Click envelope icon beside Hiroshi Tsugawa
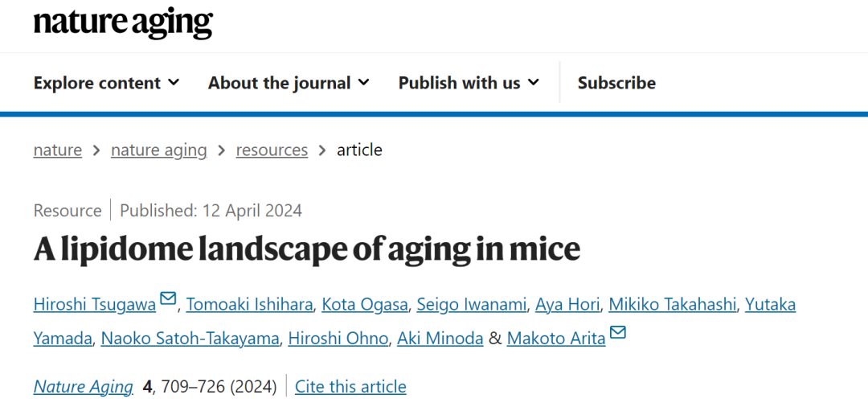This screenshot has height=411, width=868. (x=167, y=299)
